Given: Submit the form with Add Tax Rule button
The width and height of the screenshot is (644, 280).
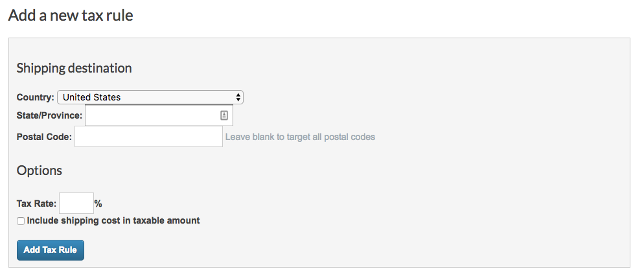Looking at the screenshot, I should (x=51, y=250).
